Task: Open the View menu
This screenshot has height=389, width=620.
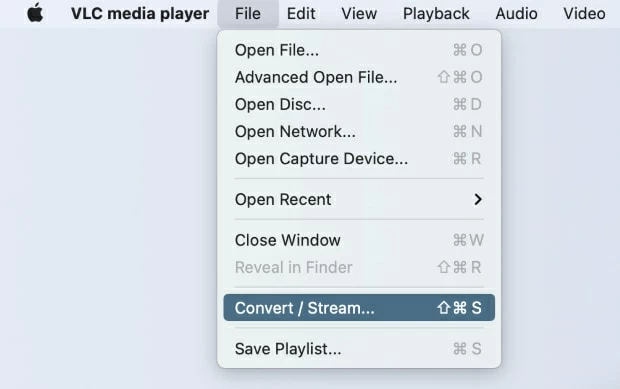Action: (x=359, y=14)
